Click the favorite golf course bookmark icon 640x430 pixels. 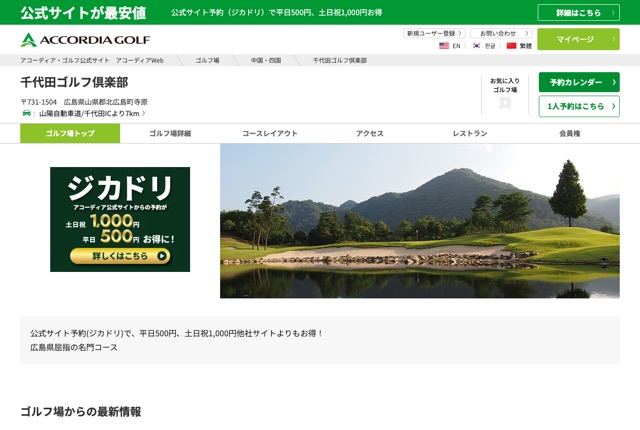pyautogui.click(x=505, y=104)
